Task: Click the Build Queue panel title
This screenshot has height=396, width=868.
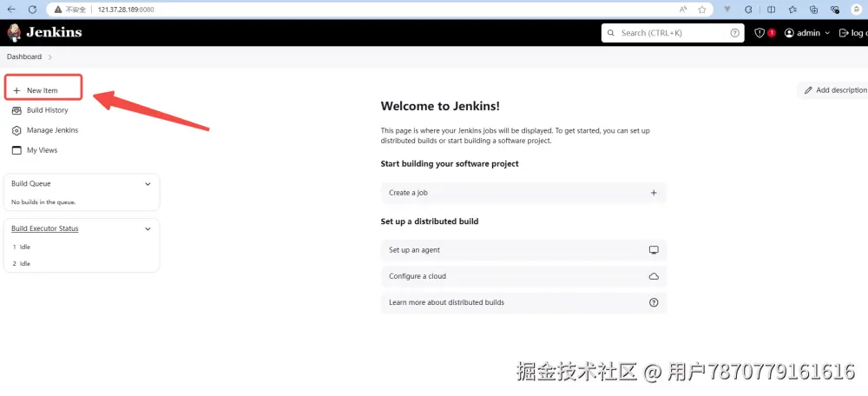Action: click(x=31, y=183)
